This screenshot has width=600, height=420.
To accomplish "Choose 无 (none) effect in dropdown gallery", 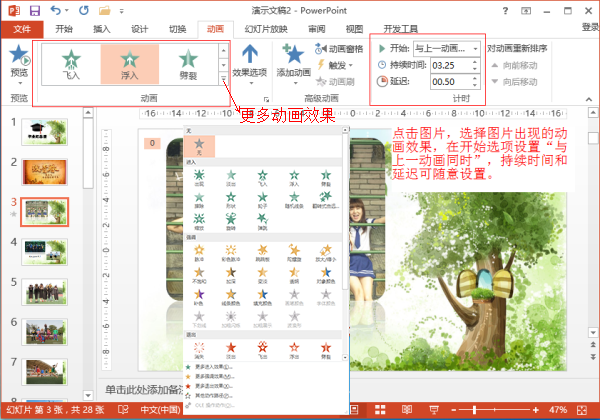I will coord(199,147).
